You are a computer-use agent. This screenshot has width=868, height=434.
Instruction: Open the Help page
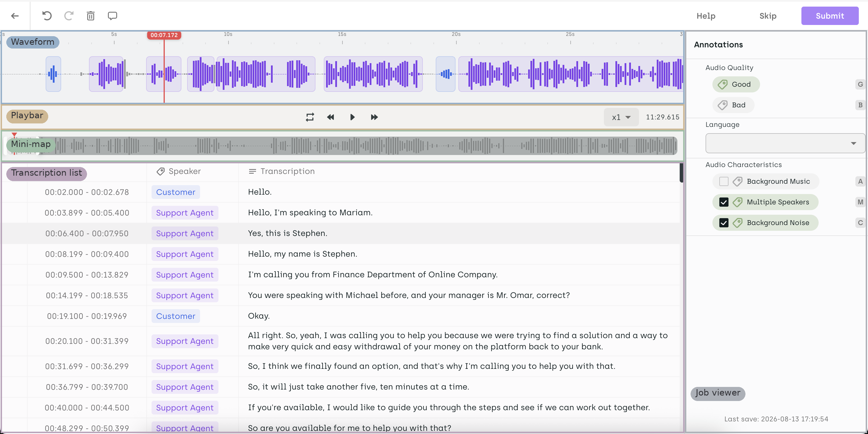[x=706, y=16]
